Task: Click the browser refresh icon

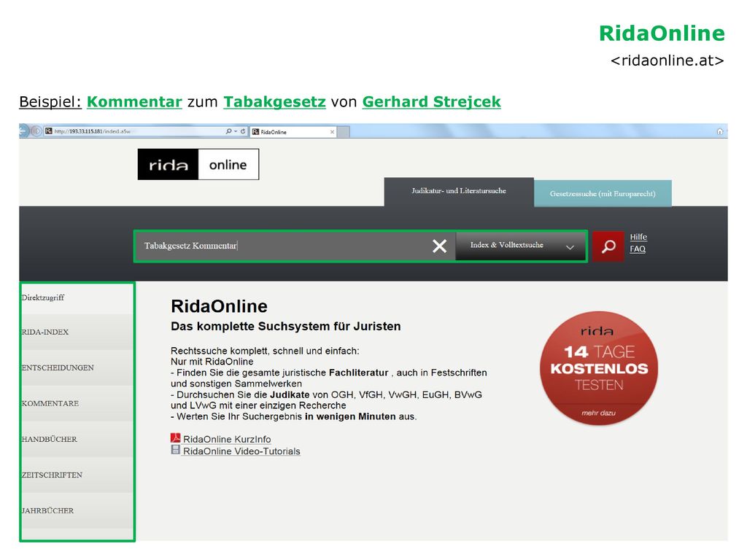Action: pyautogui.click(x=243, y=131)
